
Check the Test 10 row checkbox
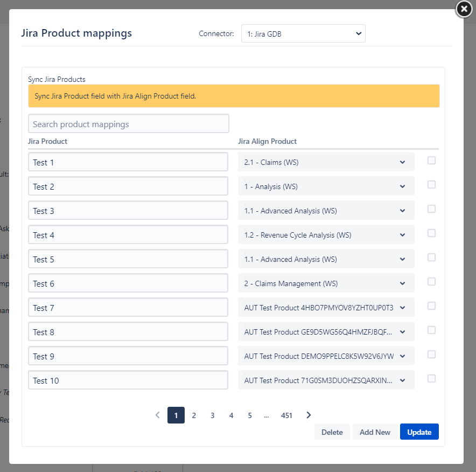coord(431,379)
